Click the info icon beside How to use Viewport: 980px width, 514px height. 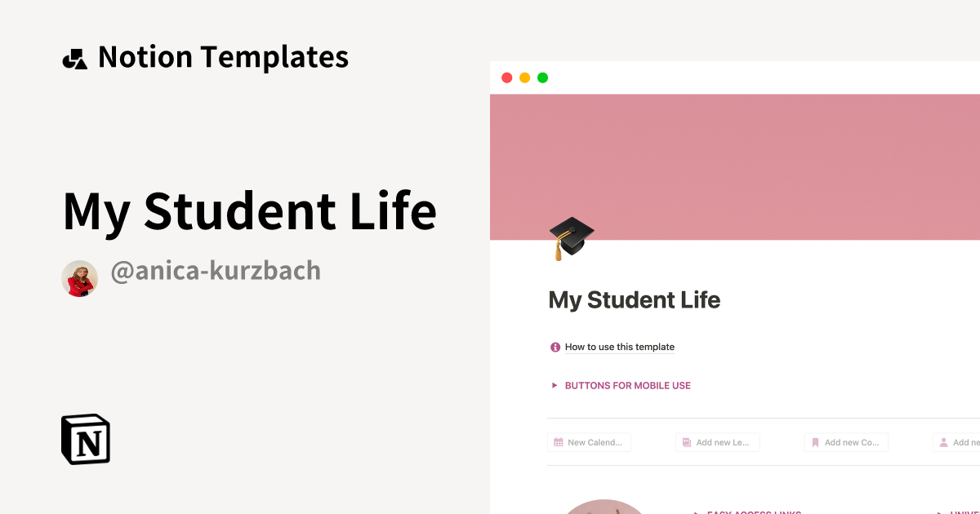[555, 347]
